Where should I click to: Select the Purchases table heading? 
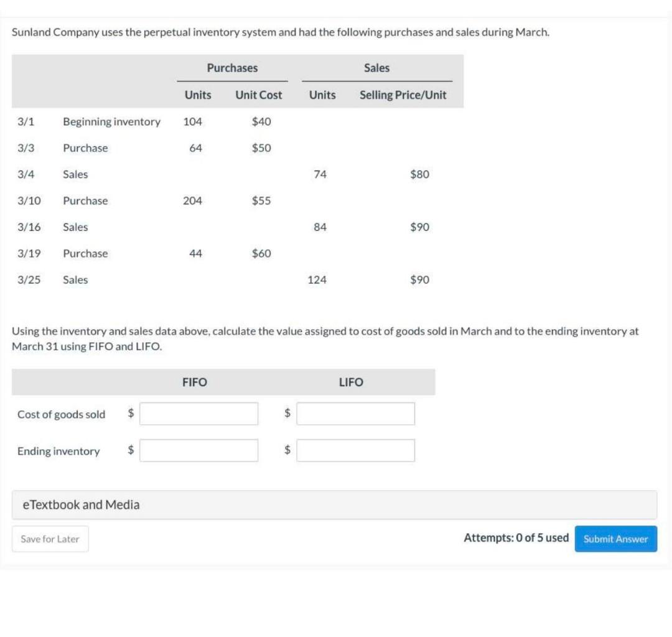tap(232, 68)
